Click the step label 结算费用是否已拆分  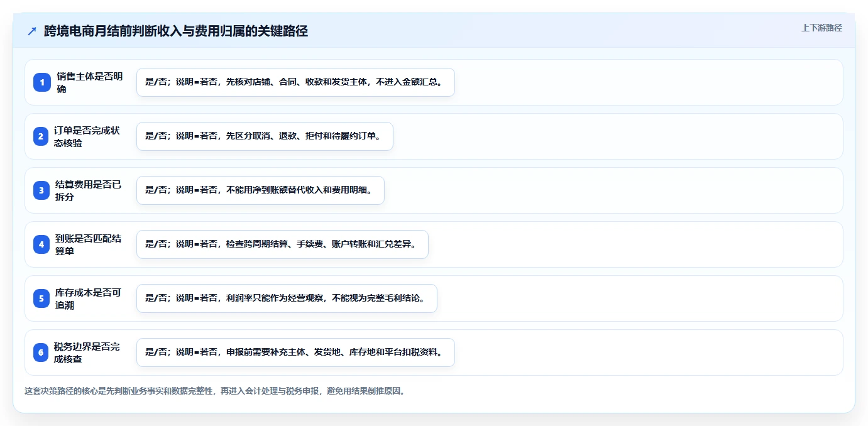89,190
